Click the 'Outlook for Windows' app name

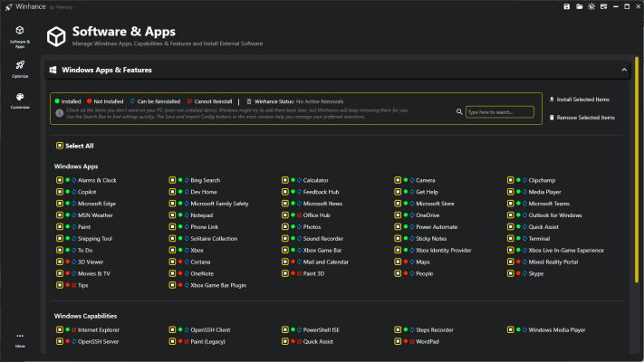pos(555,215)
